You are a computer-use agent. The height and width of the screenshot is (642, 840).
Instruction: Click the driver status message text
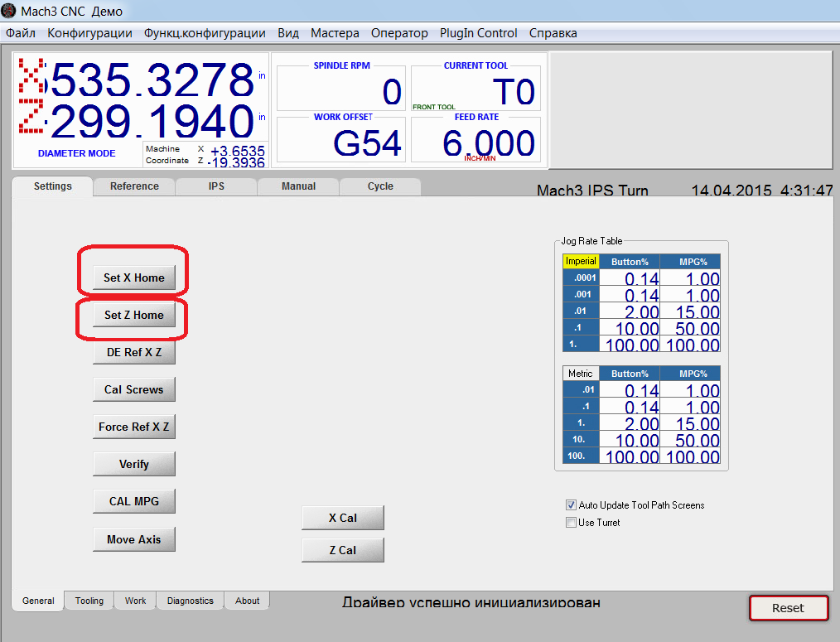tap(471, 603)
